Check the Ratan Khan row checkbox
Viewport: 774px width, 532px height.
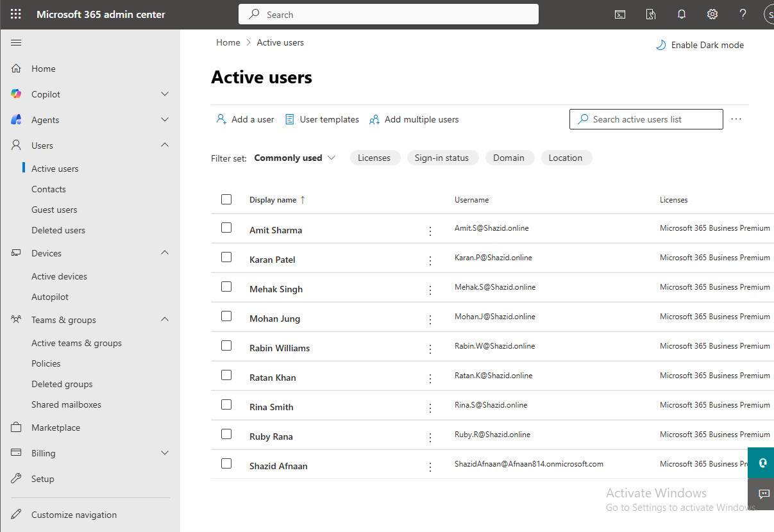point(226,375)
